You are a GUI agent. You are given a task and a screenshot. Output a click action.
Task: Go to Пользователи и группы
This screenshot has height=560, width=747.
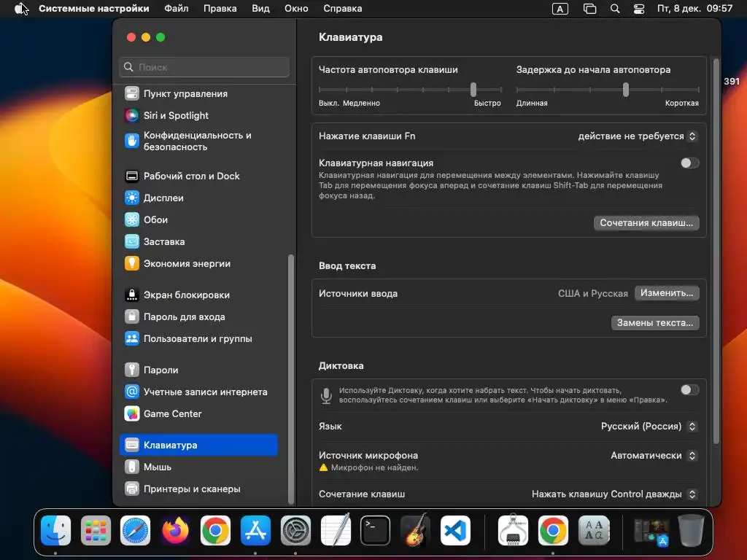(x=198, y=338)
